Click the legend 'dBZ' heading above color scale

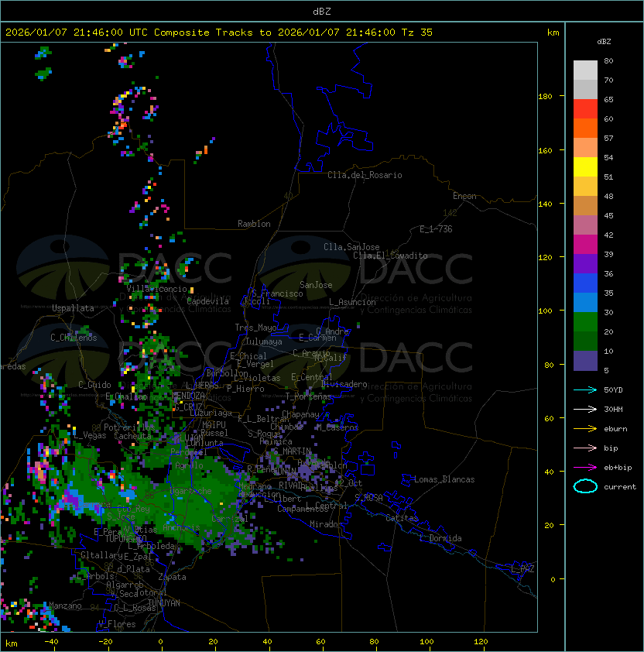coord(604,42)
